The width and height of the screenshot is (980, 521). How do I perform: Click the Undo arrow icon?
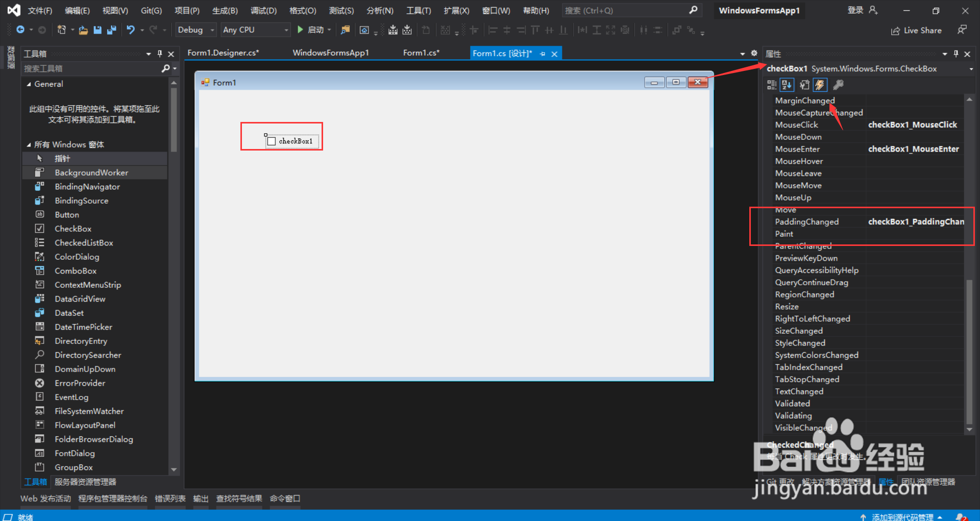(131, 30)
